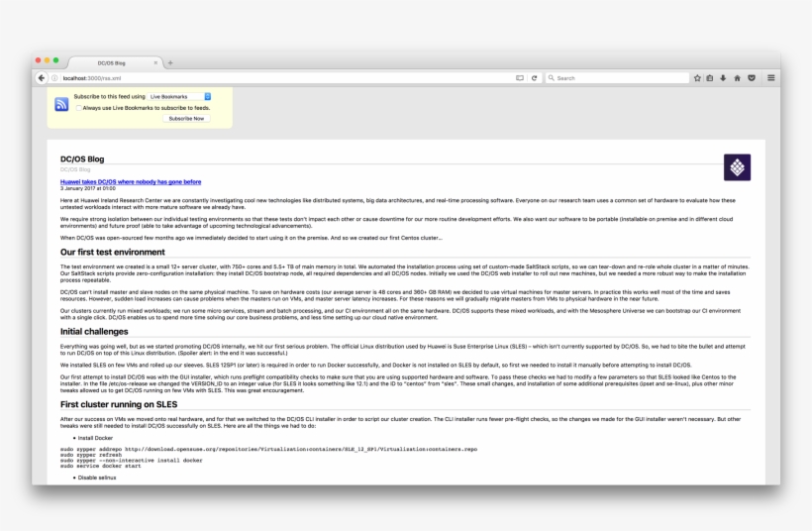Select the date 3 January 2017 text
The height and width of the screenshot is (531, 812).
pyautogui.click(x=87, y=188)
